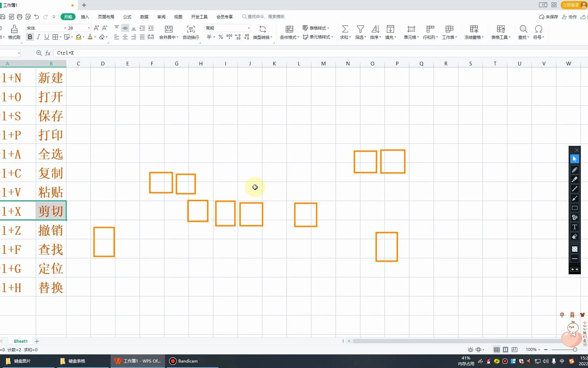Click the 未保存 unsaved status button

(x=549, y=17)
